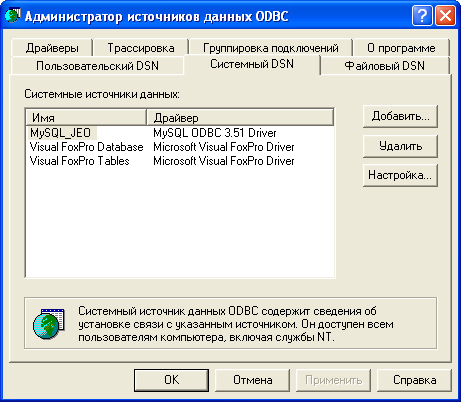Viewport: 461px width, 402px height.
Task: Switch to the Драйверы tab
Action: 52,48
